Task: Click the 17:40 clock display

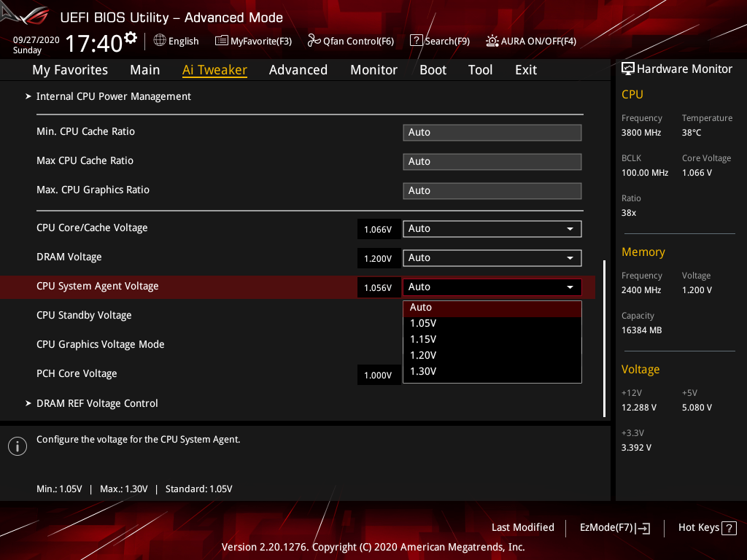Action: click(94, 43)
